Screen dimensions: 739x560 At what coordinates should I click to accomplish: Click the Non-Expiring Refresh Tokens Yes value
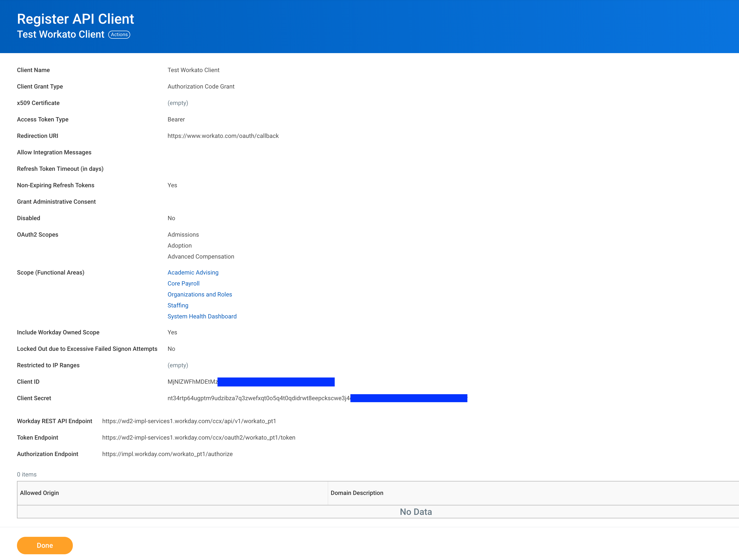172,185
